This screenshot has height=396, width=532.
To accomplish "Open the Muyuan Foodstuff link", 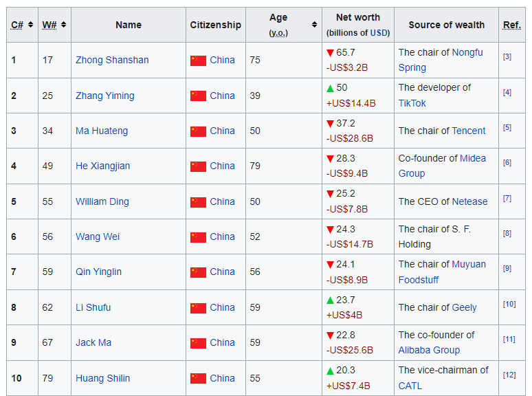I will pyautogui.click(x=469, y=264).
